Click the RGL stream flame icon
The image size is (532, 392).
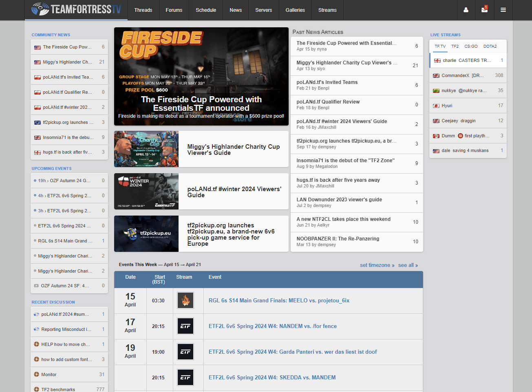[x=185, y=301]
